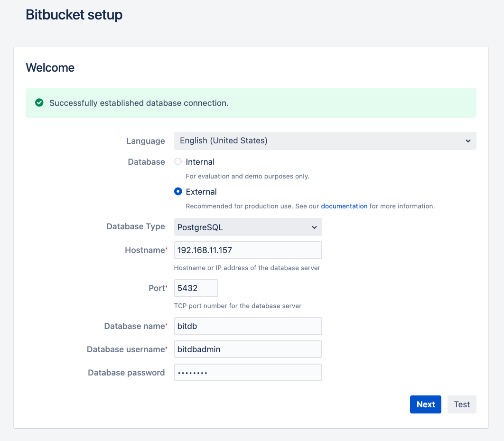Image resolution: width=504 pixels, height=441 pixels.
Task: Click 'TCP port number for the database server' hint
Action: 238,306
